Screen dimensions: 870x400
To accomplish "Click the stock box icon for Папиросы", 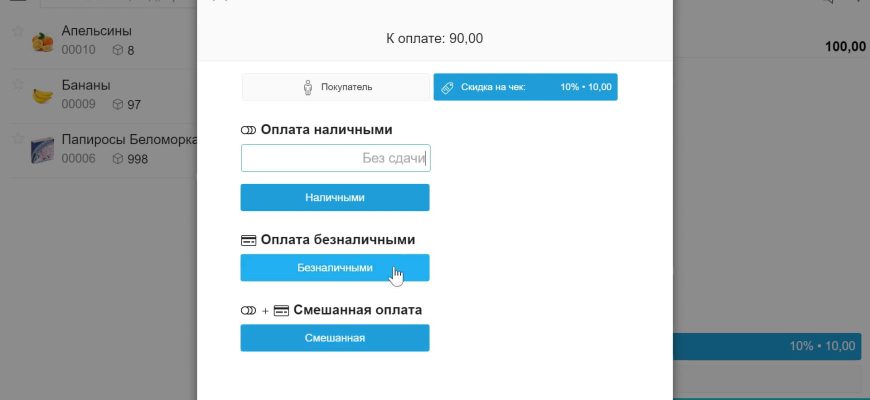I will tap(117, 158).
